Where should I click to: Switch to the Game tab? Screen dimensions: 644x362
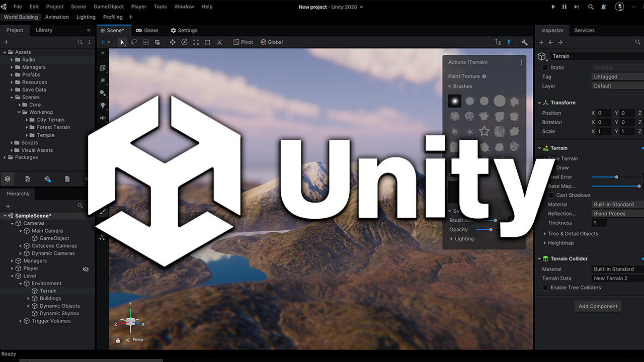(x=147, y=30)
